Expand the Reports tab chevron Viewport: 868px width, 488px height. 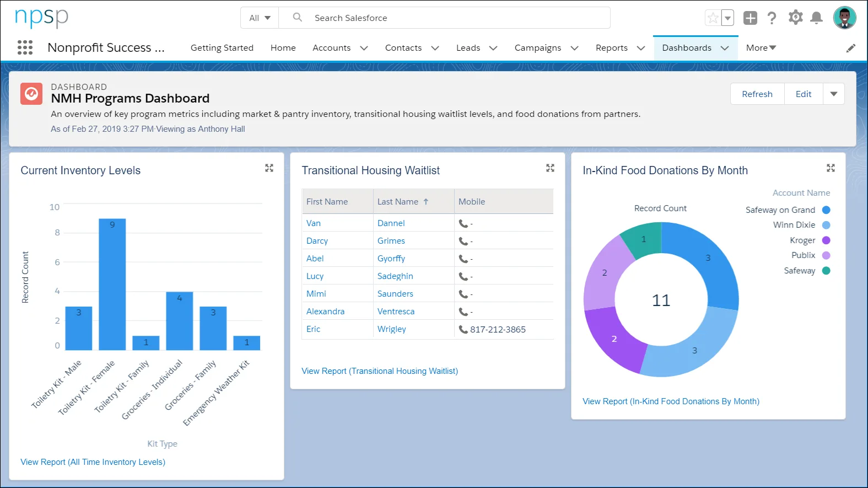tap(641, 48)
